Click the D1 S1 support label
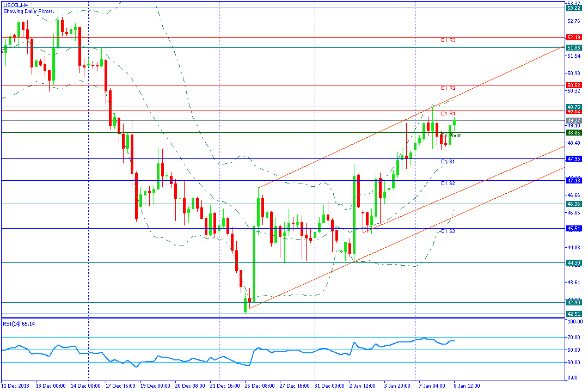 [x=448, y=162]
